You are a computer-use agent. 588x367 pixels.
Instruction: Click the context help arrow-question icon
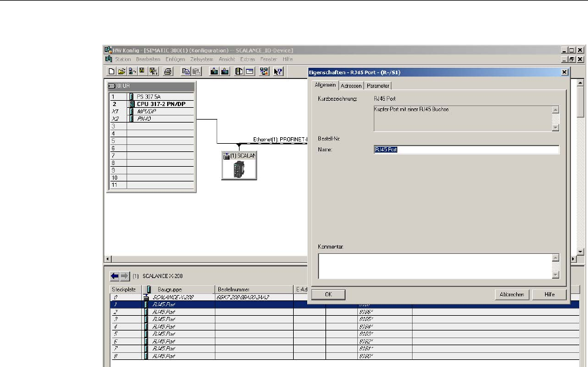click(x=278, y=71)
